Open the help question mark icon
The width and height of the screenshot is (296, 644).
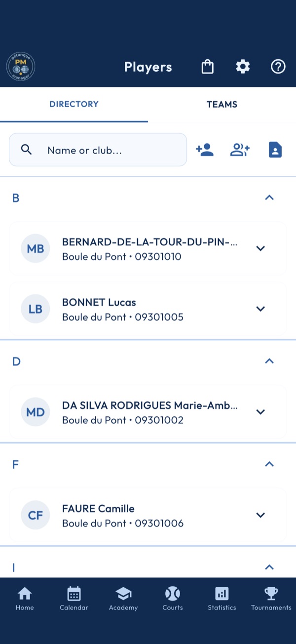[278, 67]
